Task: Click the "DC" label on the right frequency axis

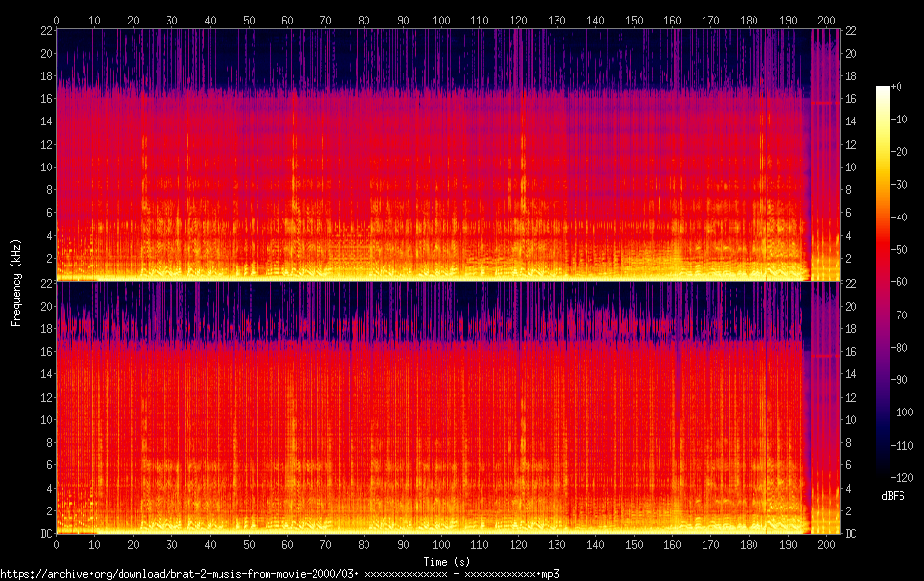Action: (851, 533)
